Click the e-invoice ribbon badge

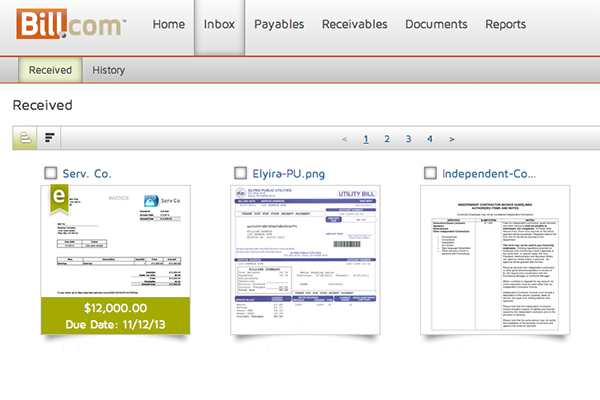59,198
